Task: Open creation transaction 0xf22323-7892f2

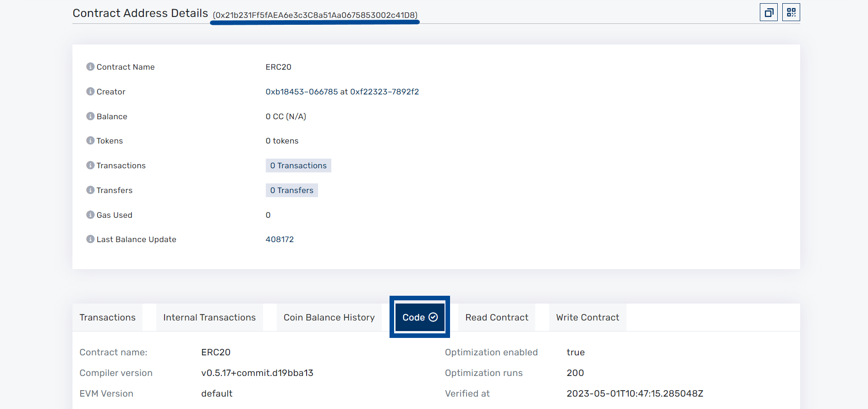Action: tap(385, 92)
